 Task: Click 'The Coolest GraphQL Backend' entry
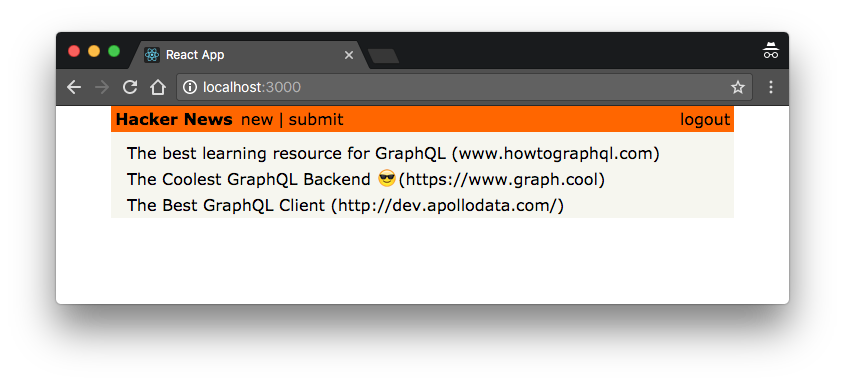click(365, 179)
